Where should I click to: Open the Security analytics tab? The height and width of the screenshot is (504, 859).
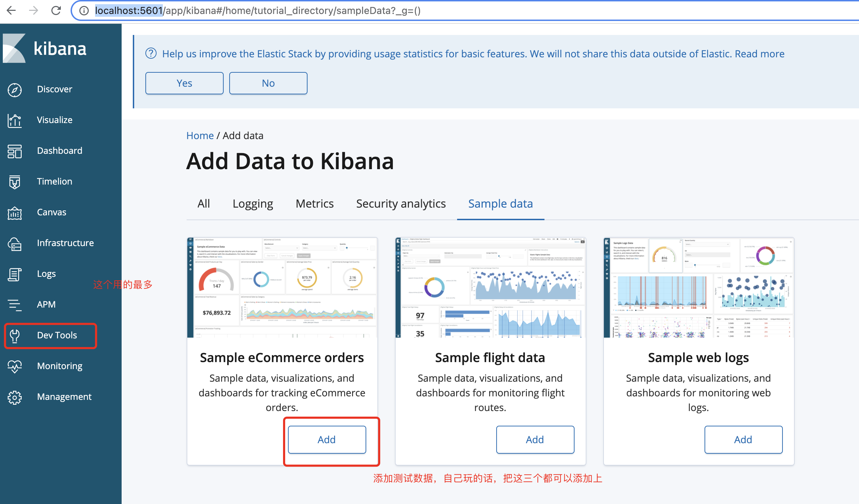click(x=401, y=203)
